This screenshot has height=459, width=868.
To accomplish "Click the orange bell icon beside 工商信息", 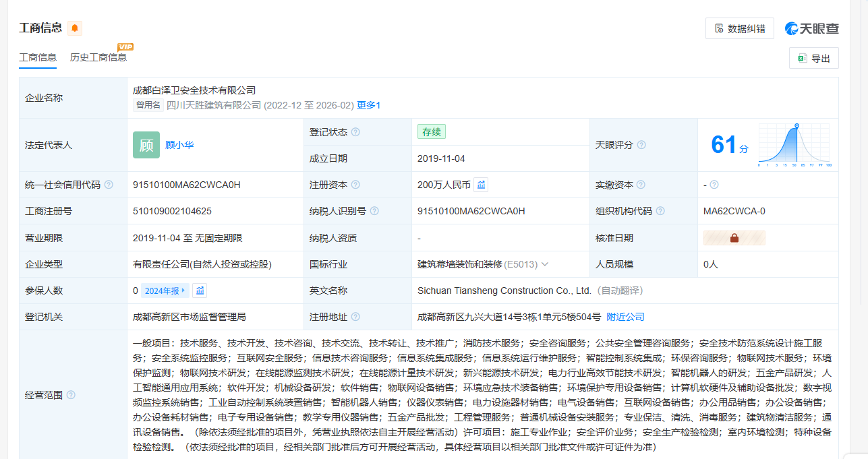I will click(74, 28).
